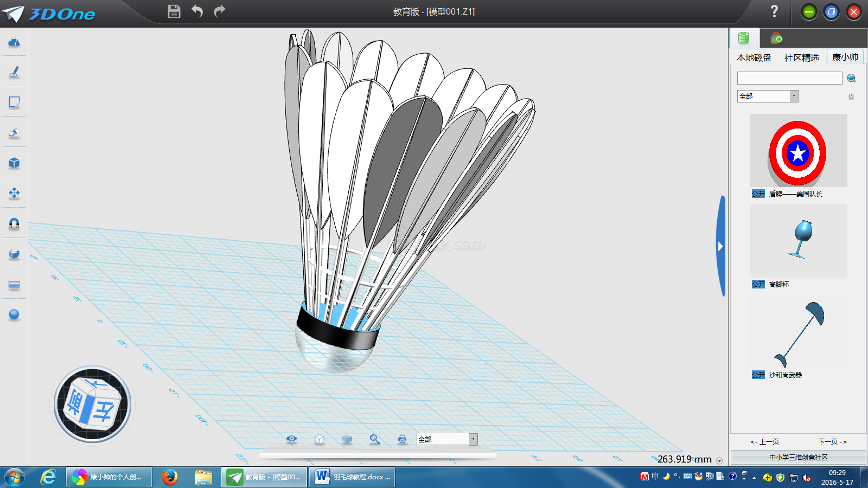Select the blue sphere material tool

(14, 314)
